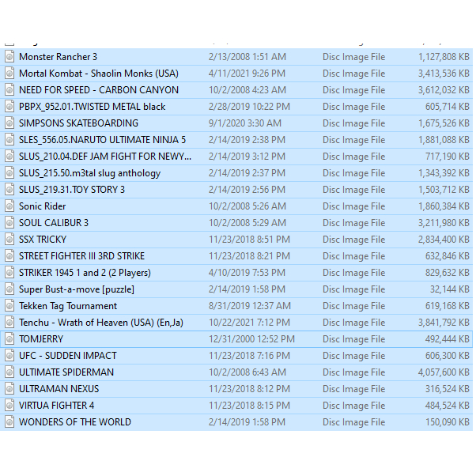This screenshot has height=476, width=476.
Task: Select the disc icon for Sonic Rider
Action: coord(9,206)
